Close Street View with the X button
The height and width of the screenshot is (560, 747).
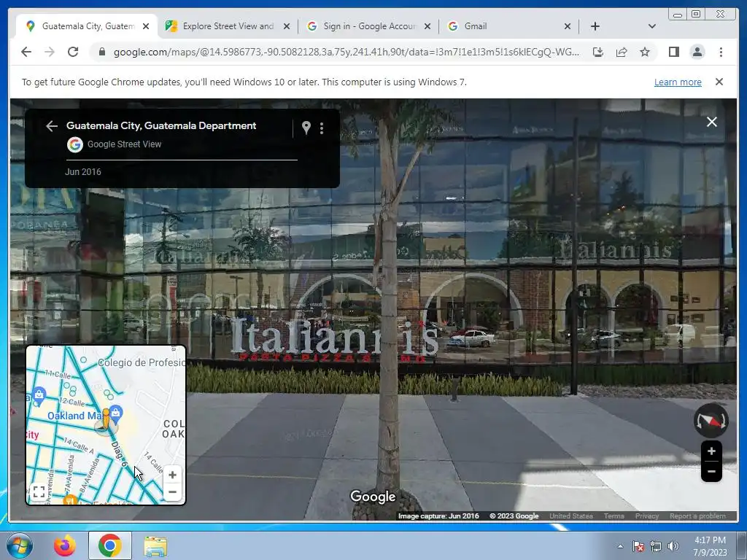712,122
